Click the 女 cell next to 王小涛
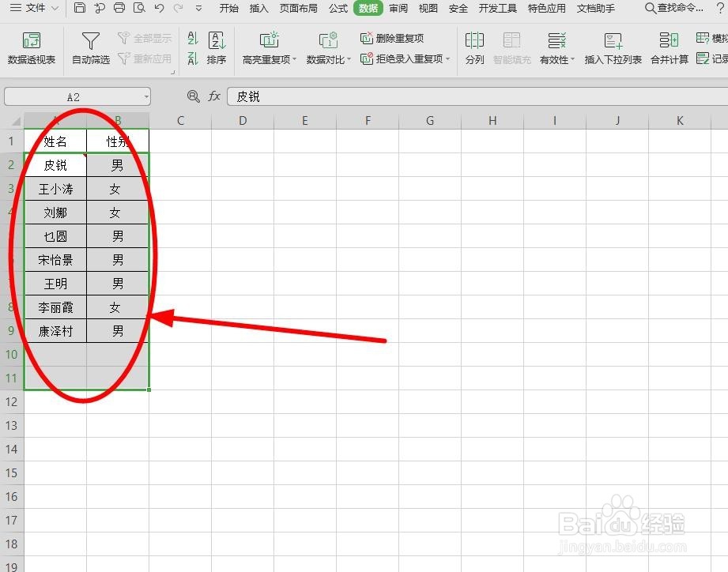The image size is (728, 572). point(118,189)
